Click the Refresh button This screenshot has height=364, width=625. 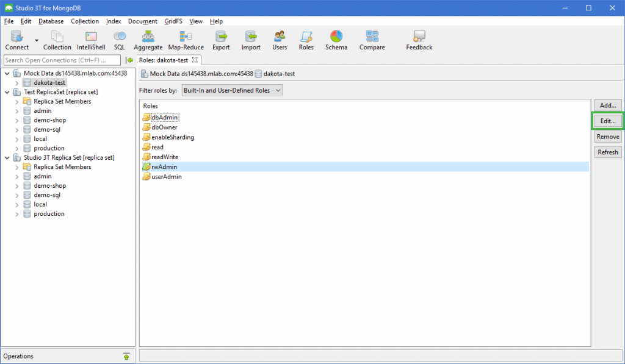click(608, 152)
